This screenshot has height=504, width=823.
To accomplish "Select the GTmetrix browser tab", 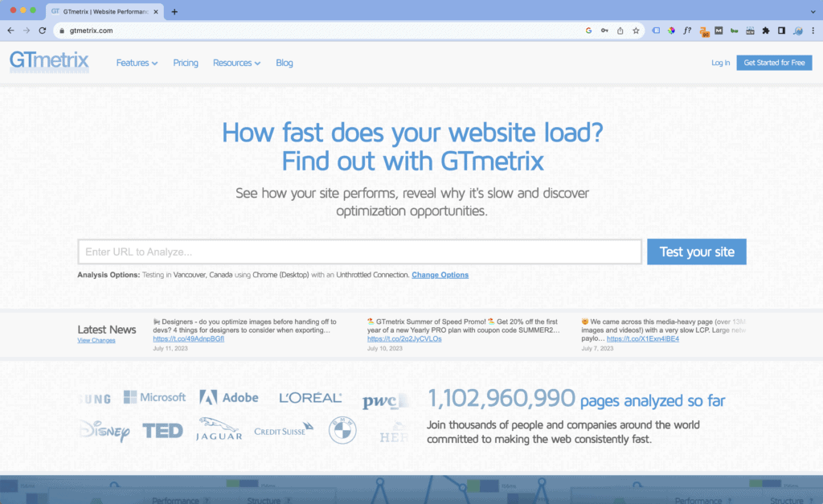I will pos(104,11).
